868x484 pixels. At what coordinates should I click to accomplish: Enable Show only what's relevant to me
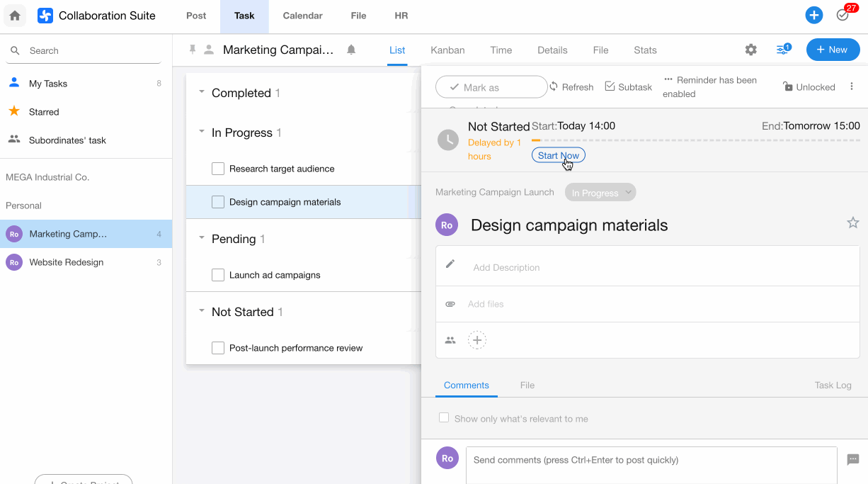(444, 418)
